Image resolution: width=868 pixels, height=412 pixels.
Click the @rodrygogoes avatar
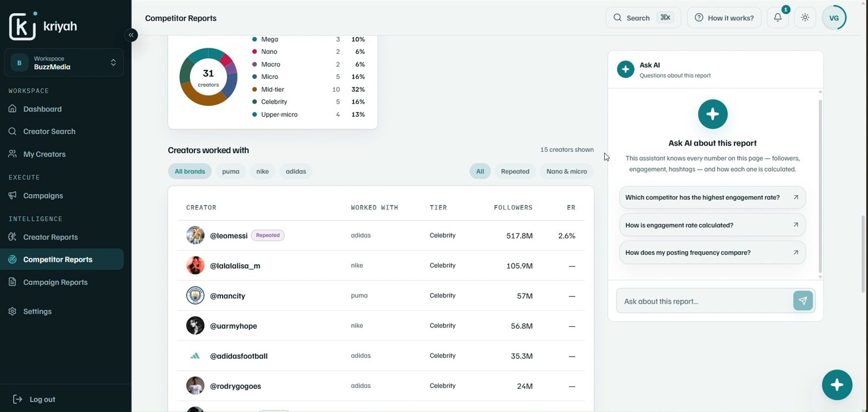click(195, 386)
